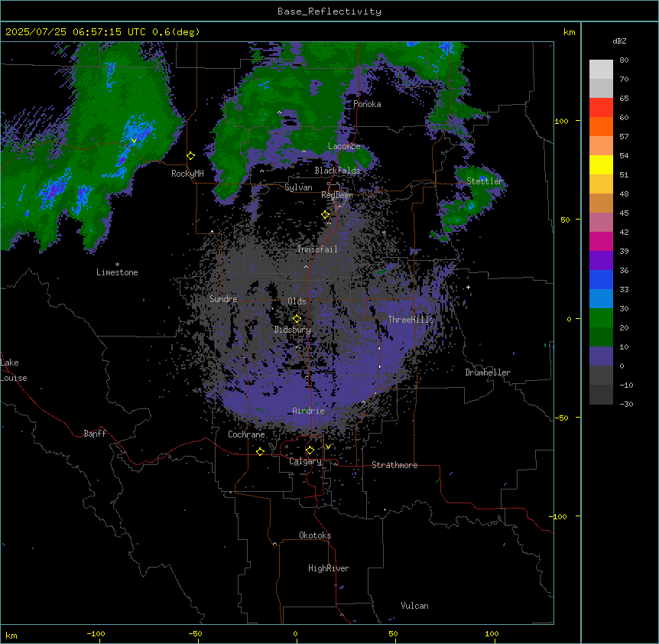Image resolution: width=659 pixels, height=644 pixels.
Task: Click the 45 value on dBZ scale
Action: 624,213
